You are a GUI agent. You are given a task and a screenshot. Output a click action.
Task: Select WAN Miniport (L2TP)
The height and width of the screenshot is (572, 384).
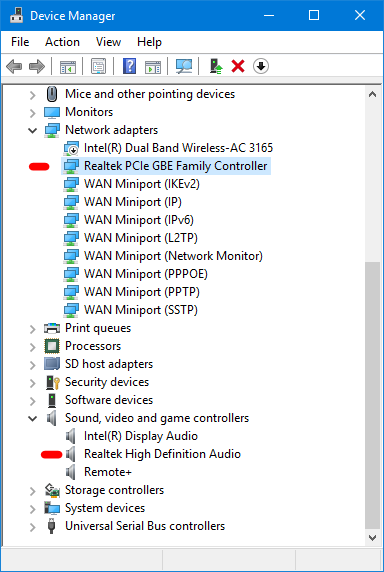click(141, 238)
